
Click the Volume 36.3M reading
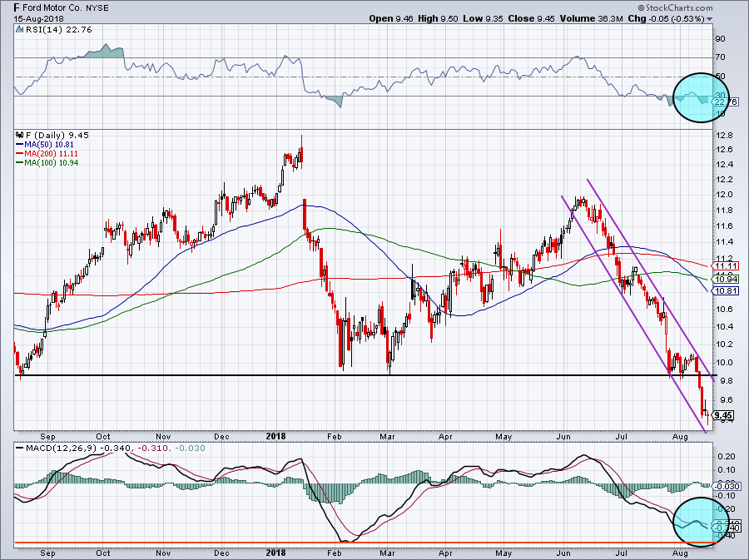pyautogui.click(x=591, y=18)
